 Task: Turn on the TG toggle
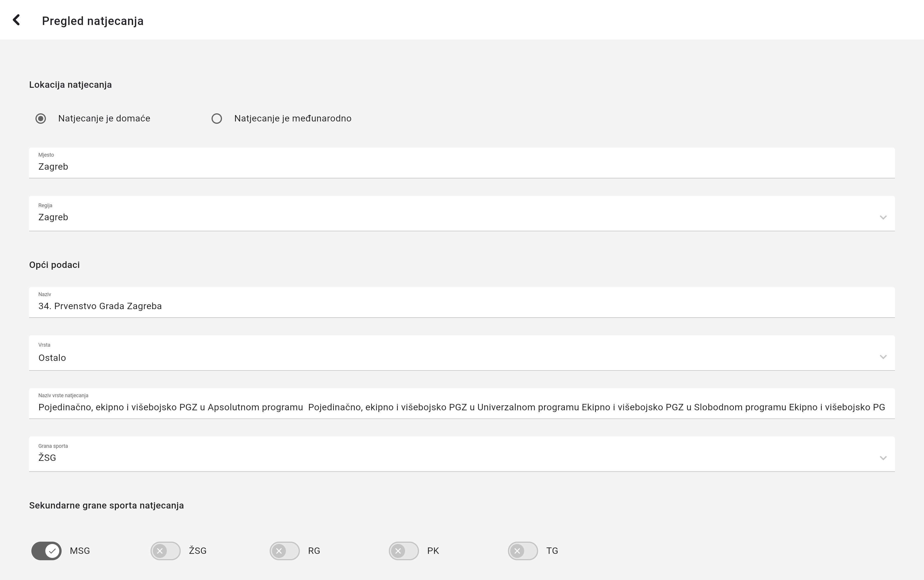click(x=523, y=551)
